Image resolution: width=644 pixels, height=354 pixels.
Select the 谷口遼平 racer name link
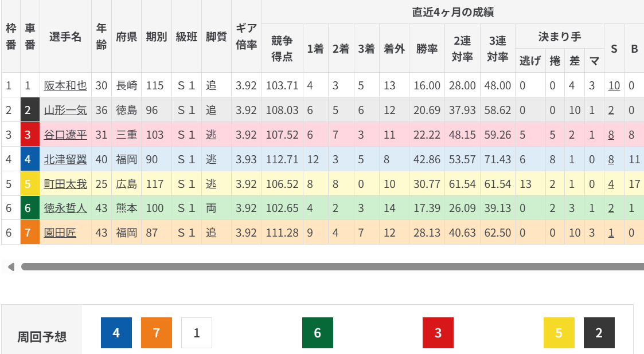click(65, 135)
